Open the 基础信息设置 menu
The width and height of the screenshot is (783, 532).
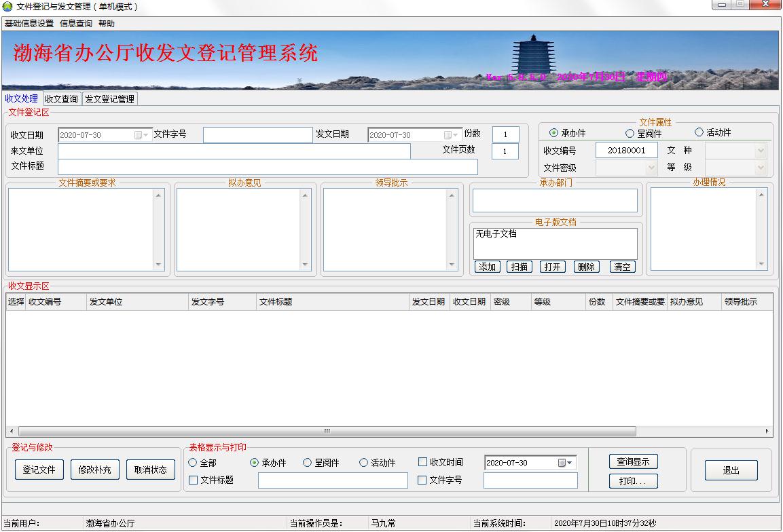tap(29, 24)
